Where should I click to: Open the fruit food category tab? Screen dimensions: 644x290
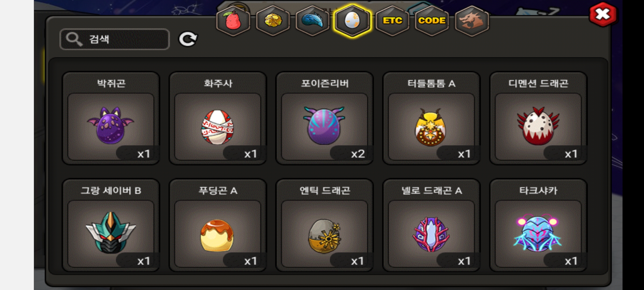(233, 21)
